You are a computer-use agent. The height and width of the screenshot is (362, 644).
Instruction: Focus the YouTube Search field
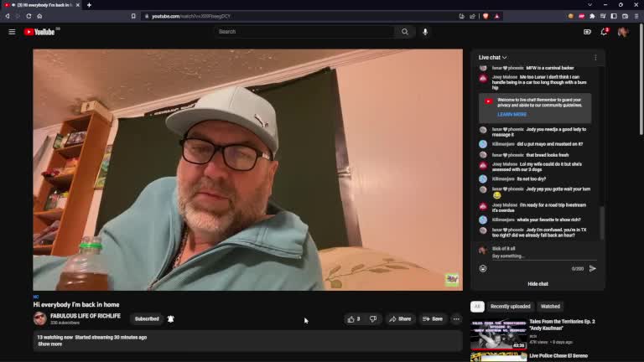pos(304,32)
